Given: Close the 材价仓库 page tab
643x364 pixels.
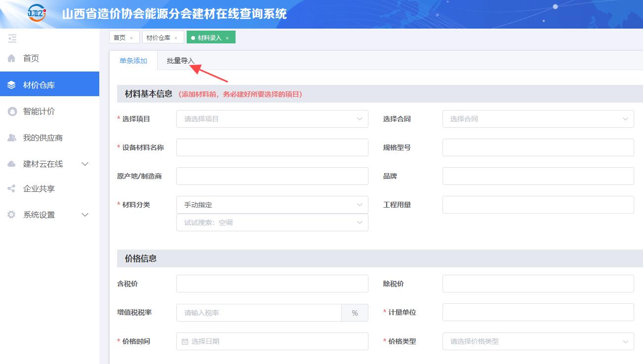Looking at the screenshot, I should pos(176,38).
